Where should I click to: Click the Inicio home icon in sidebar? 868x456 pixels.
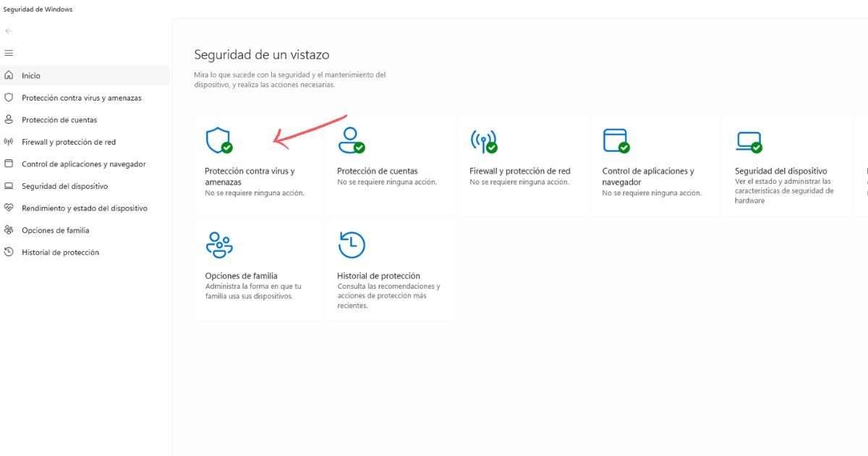pyautogui.click(x=9, y=75)
